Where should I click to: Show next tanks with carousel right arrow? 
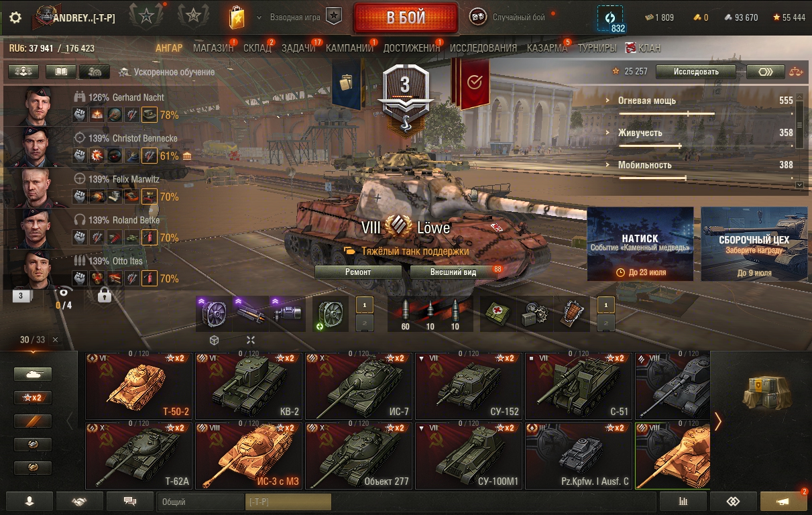coord(718,421)
